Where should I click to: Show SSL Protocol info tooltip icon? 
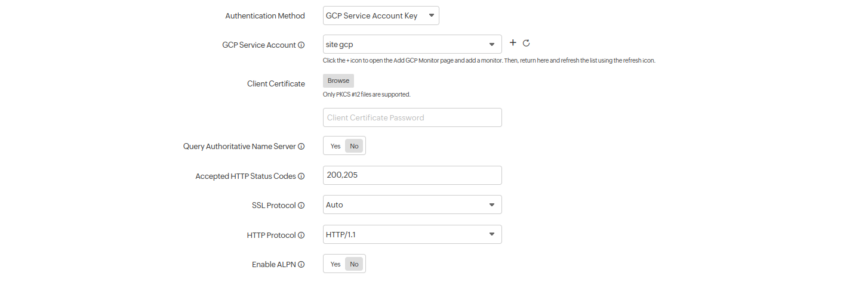tap(301, 206)
